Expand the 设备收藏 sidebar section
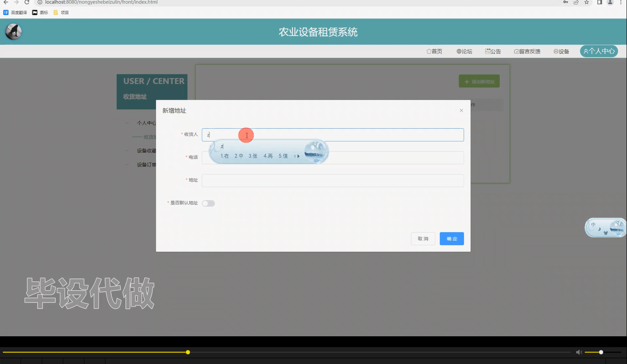 (146, 151)
